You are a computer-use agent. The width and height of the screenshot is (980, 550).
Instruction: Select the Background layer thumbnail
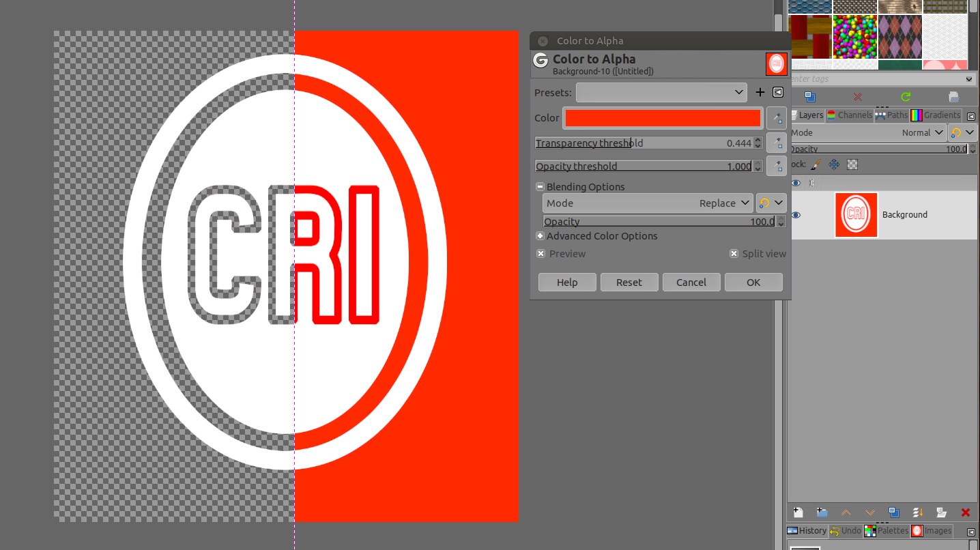point(856,215)
